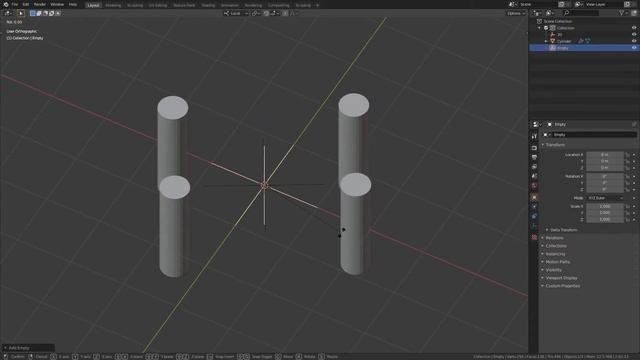The image size is (640, 360).
Task: Open the Tool properties tab icon
Action: 534,136
